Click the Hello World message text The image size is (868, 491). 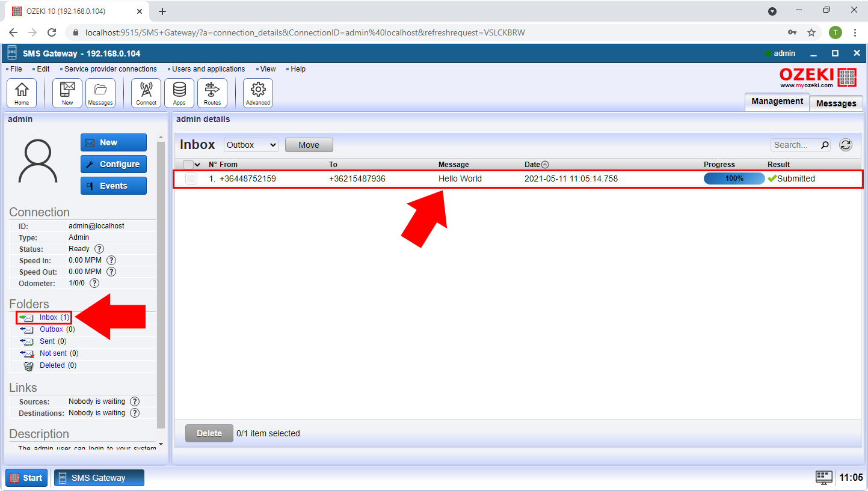pyautogui.click(x=460, y=178)
